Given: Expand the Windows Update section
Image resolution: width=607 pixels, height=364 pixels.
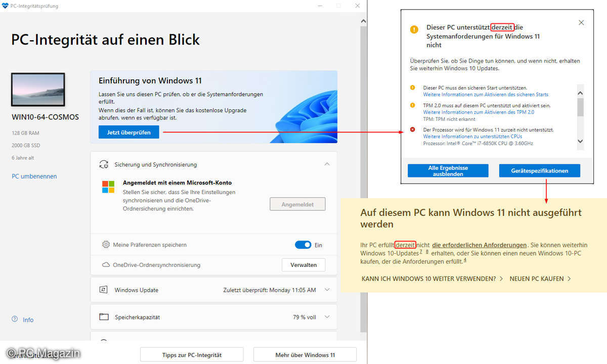Looking at the screenshot, I should click(327, 290).
